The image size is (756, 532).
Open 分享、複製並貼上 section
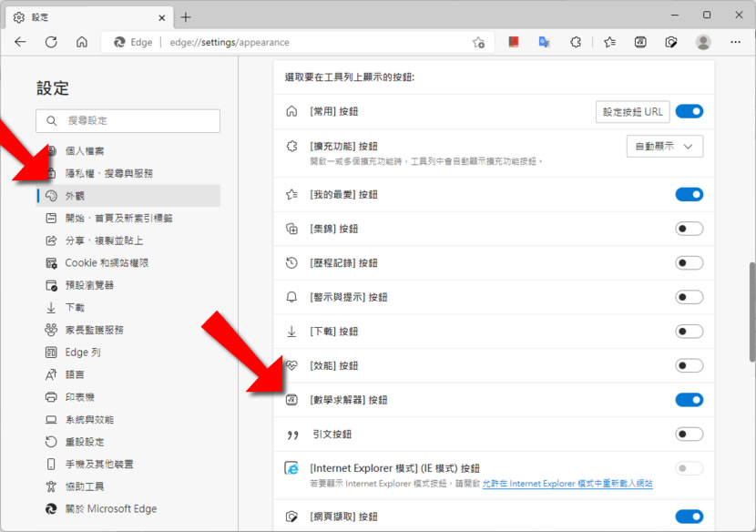pos(128,240)
